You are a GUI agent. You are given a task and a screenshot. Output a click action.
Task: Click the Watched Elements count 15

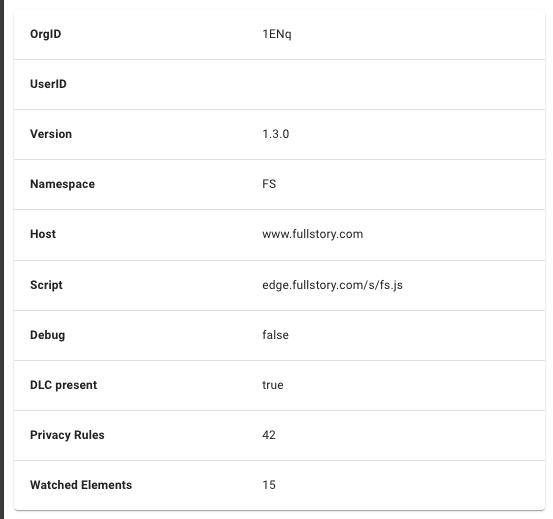[269, 485]
